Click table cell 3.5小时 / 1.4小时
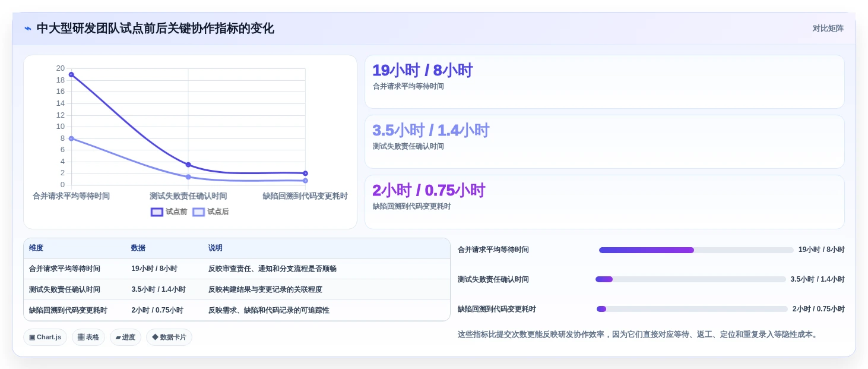This screenshot has width=868, height=369. click(x=159, y=289)
